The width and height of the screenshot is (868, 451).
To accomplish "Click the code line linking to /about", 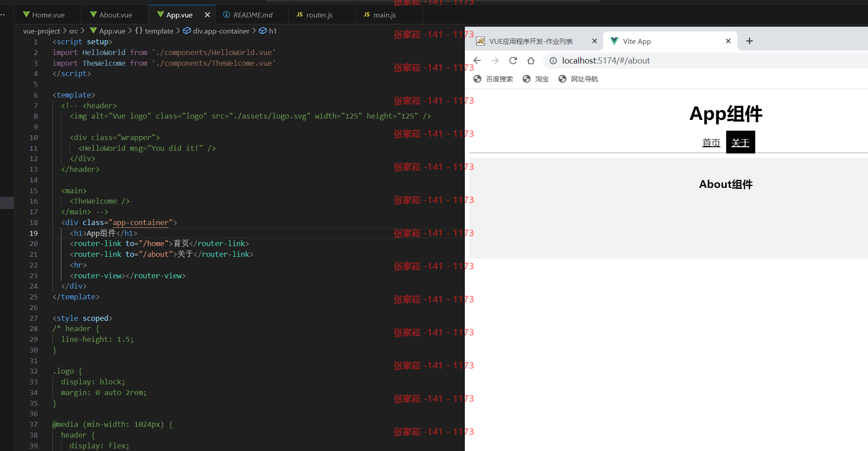I will (162, 254).
